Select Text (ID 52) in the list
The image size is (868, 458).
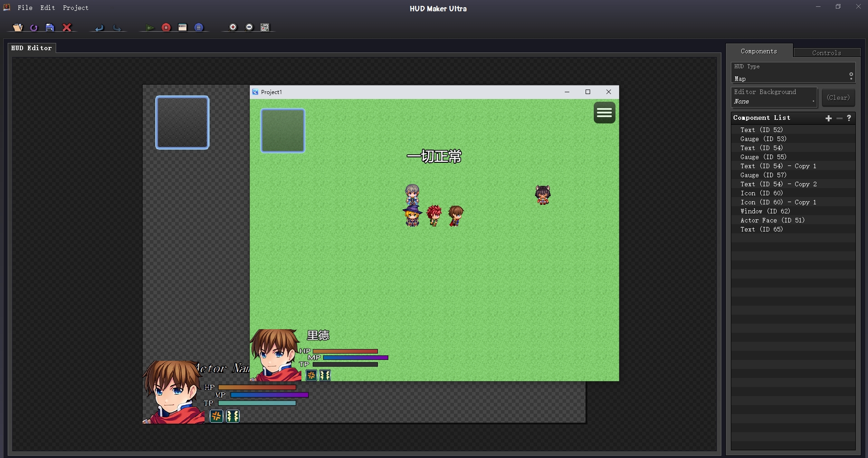click(793, 130)
